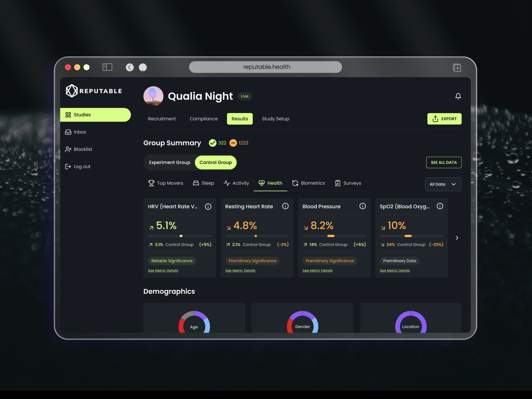
Task: Open See Metric Details for Blood Pressure
Action: [x=318, y=271]
